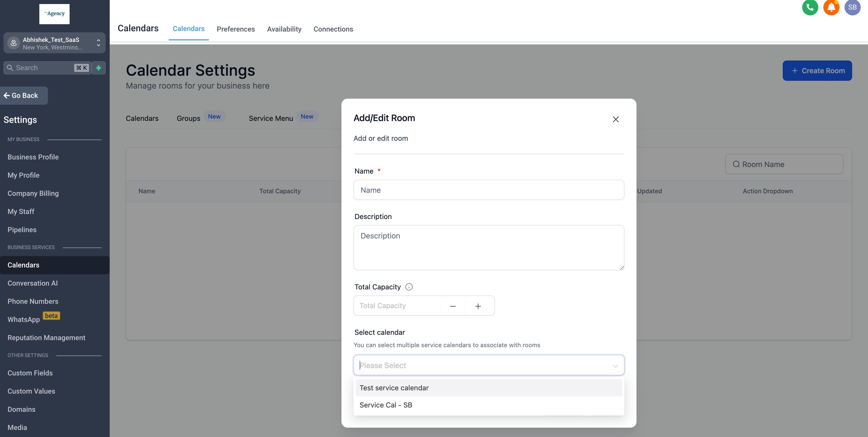Open the orange notifications bell

pos(831,7)
